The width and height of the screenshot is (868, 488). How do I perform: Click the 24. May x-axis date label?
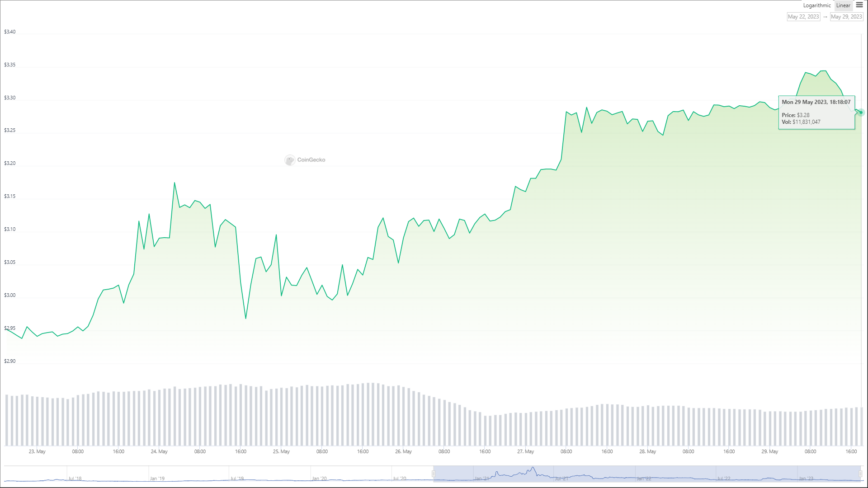[159, 451]
